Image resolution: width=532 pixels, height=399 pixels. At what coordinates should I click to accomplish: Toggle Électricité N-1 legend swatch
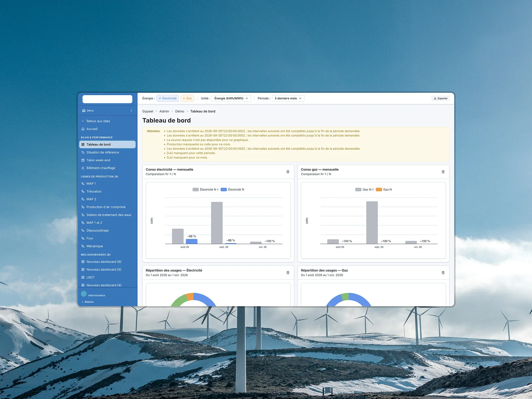pos(196,190)
